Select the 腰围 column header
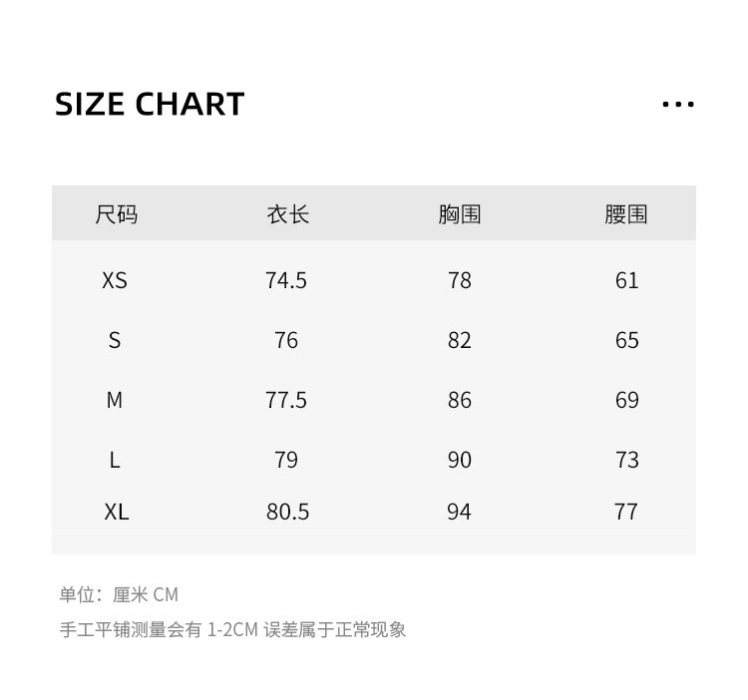Image resolution: width=748 pixels, height=700 pixels. (x=626, y=213)
